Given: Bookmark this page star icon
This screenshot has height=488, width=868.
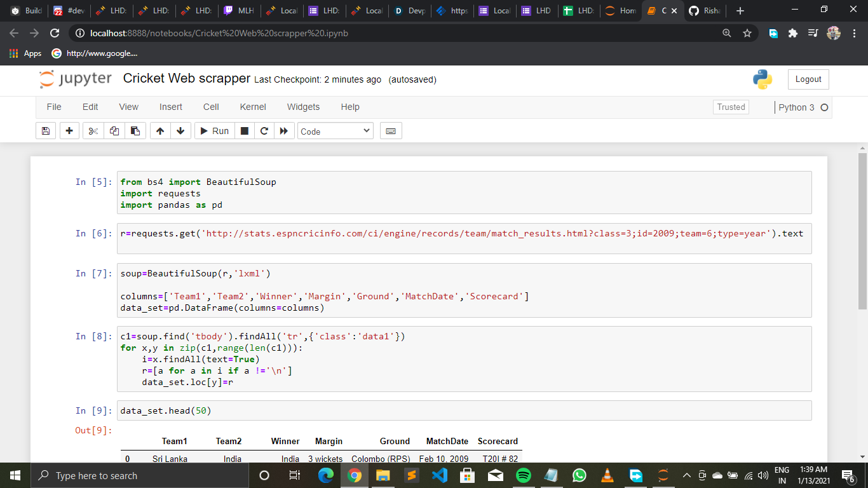Looking at the screenshot, I should [747, 33].
